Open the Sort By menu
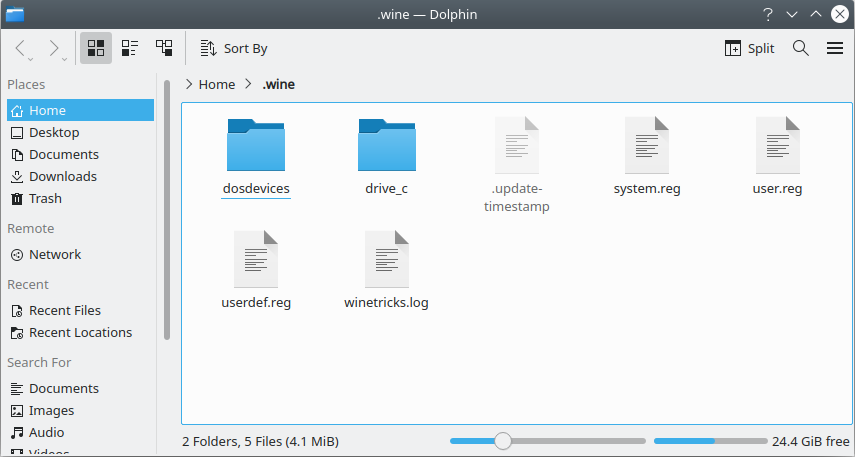855x457 pixels. pyautogui.click(x=233, y=49)
